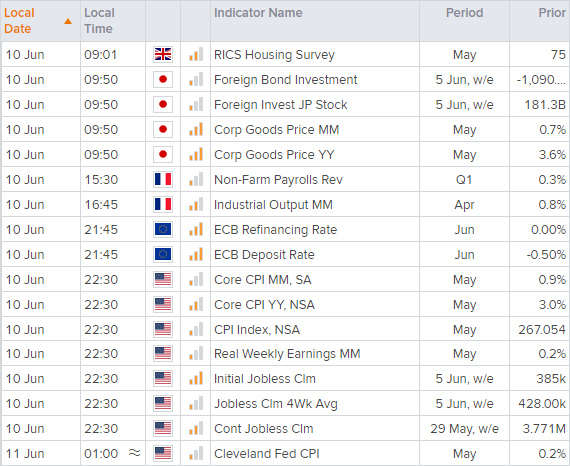Click the France flag next to Industrial Output MM
570x466 pixels.
click(x=163, y=205)
